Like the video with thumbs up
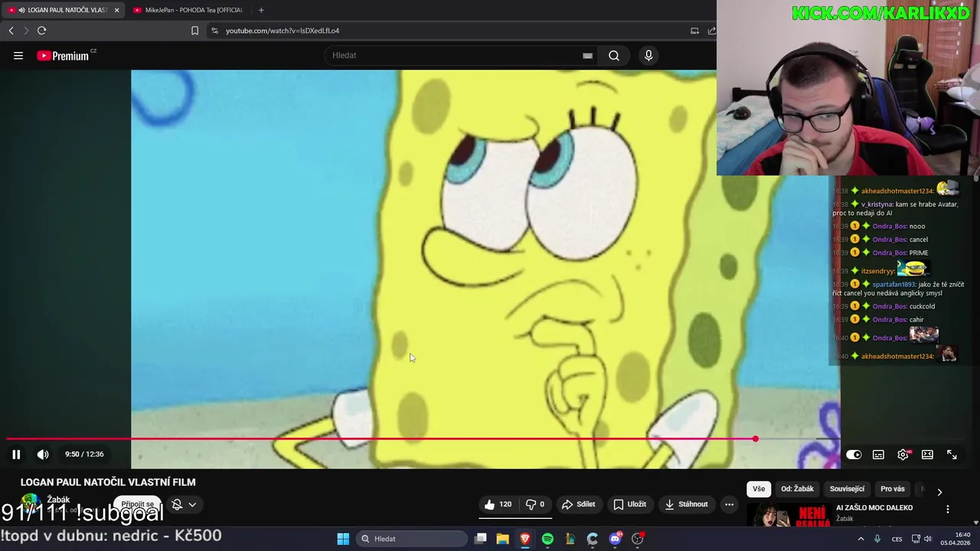 (498, 504)
